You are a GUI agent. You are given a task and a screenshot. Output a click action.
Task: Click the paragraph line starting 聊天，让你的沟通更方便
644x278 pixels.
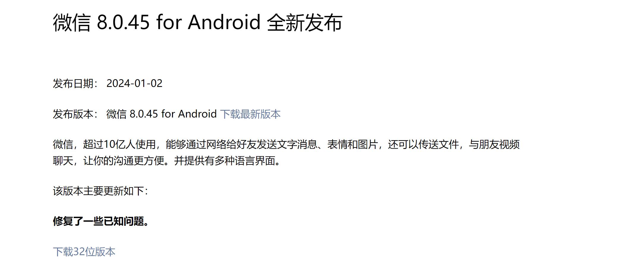point(167,161)
